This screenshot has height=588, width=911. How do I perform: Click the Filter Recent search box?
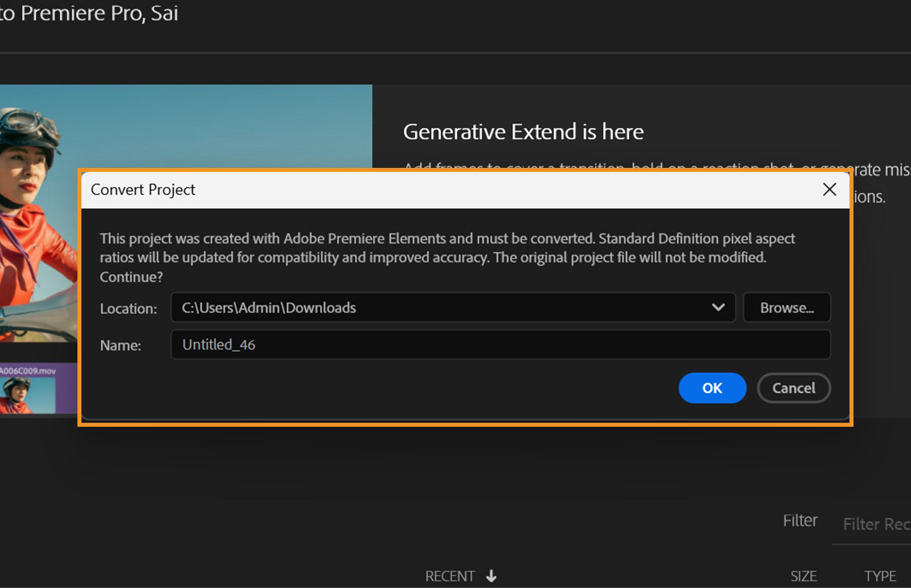coord(877,524)
